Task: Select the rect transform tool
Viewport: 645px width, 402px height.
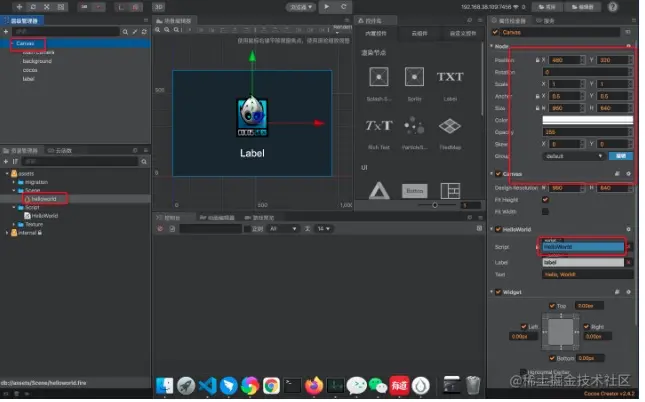Action: 60,7
